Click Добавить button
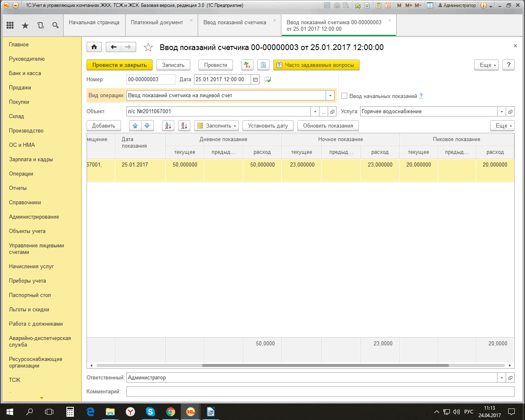The width and height of the screenshot is (525, 420). [104, 126]
